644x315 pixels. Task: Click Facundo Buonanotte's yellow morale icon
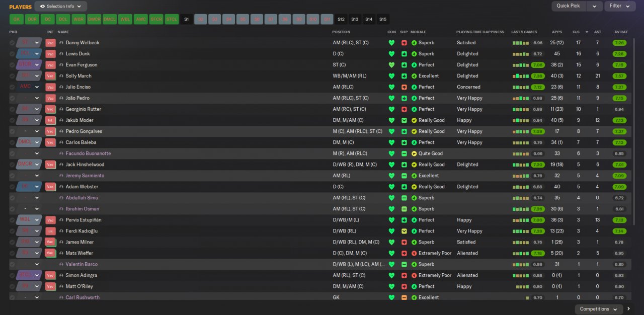(414, 153)
